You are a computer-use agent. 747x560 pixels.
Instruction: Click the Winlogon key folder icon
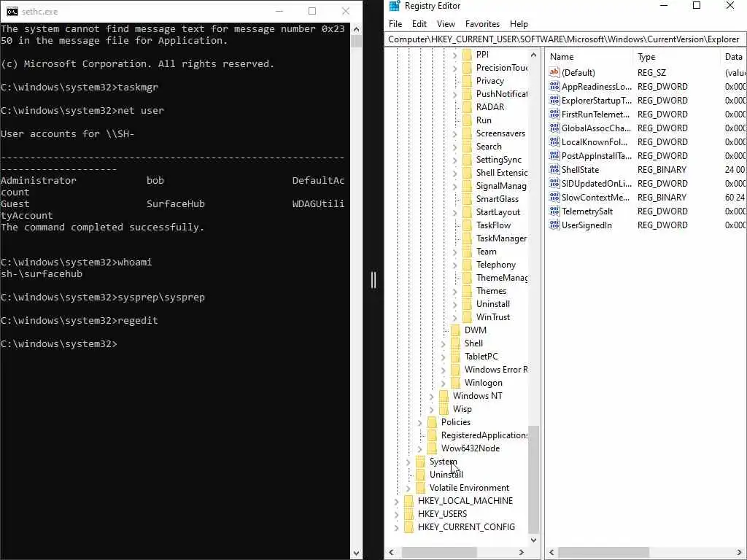click(455, 382)
